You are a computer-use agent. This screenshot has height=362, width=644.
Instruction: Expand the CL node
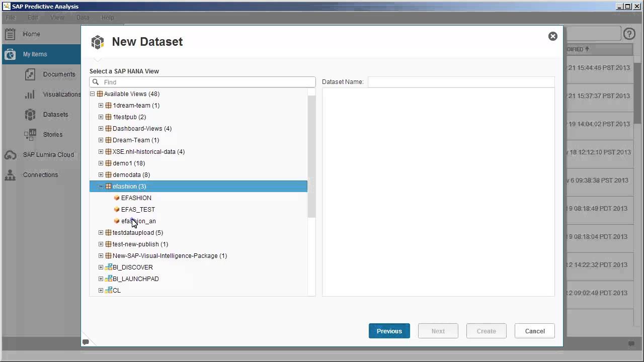(x=101, y=291)
